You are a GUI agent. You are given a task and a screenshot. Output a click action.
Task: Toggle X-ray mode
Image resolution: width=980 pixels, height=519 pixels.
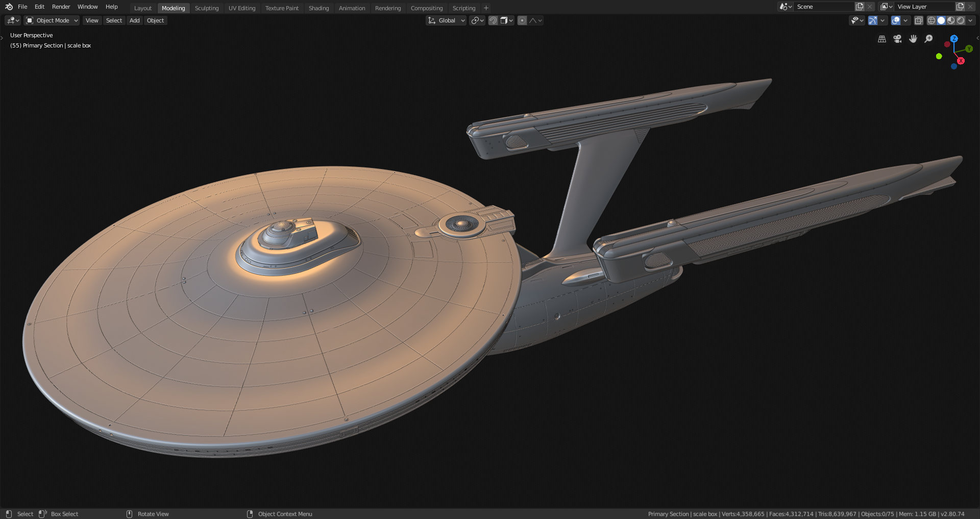tap(918, 20)
